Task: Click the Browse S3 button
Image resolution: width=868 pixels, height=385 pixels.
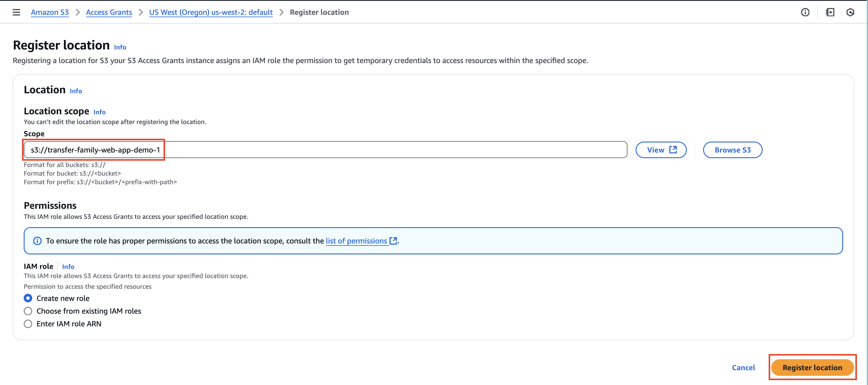Action: (732, 150)
